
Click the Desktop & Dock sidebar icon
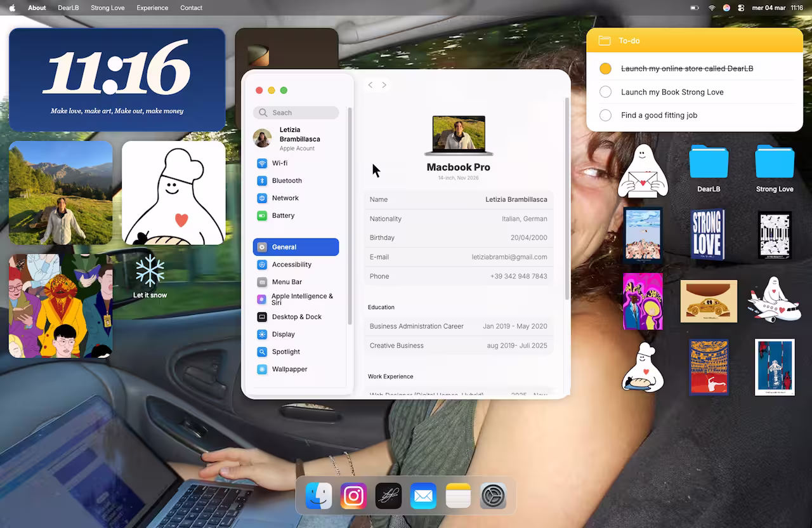(262, 317)
